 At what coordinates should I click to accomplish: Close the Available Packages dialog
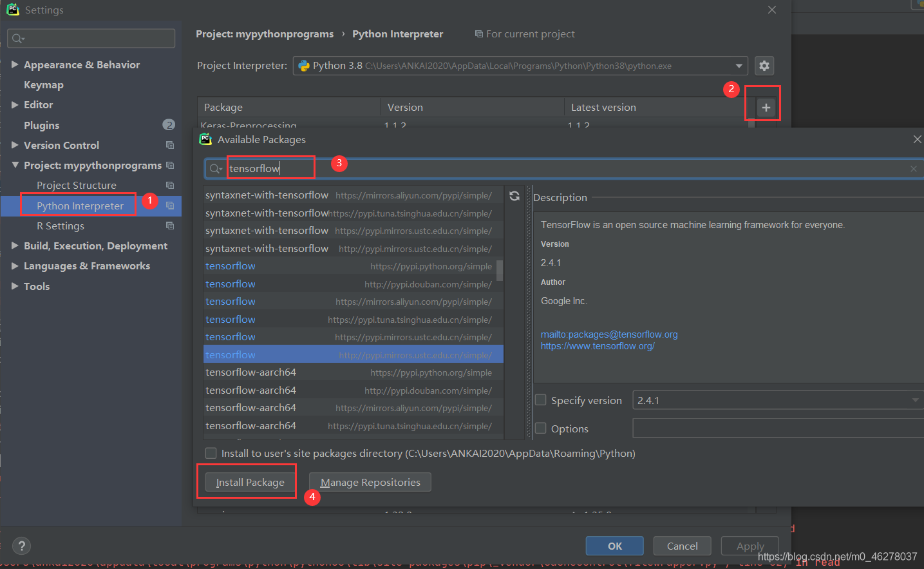pos(917,139)
